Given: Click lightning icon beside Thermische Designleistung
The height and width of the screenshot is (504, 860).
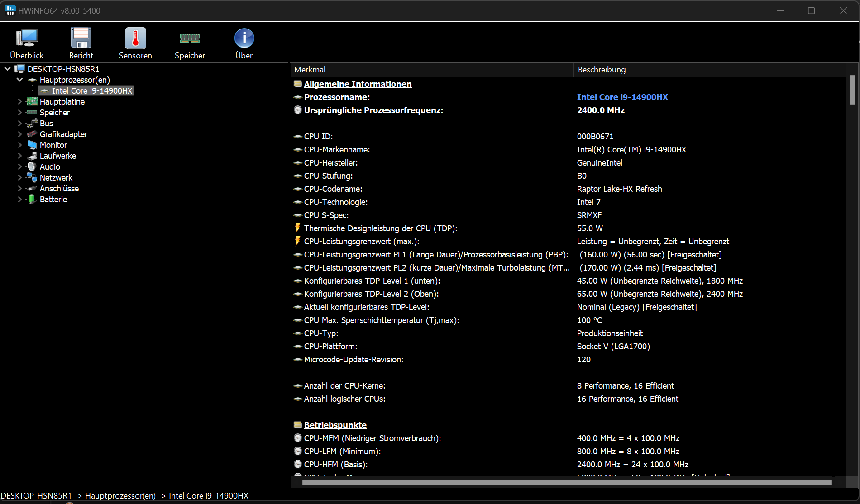Looking at the screenshot, I should [297, 228].
